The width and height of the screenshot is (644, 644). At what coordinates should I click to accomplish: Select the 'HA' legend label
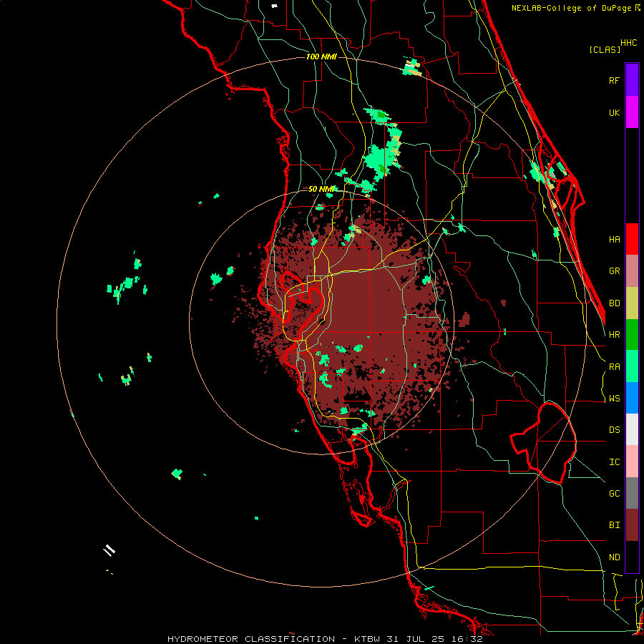pyautogui.click(x=614, y=239)
